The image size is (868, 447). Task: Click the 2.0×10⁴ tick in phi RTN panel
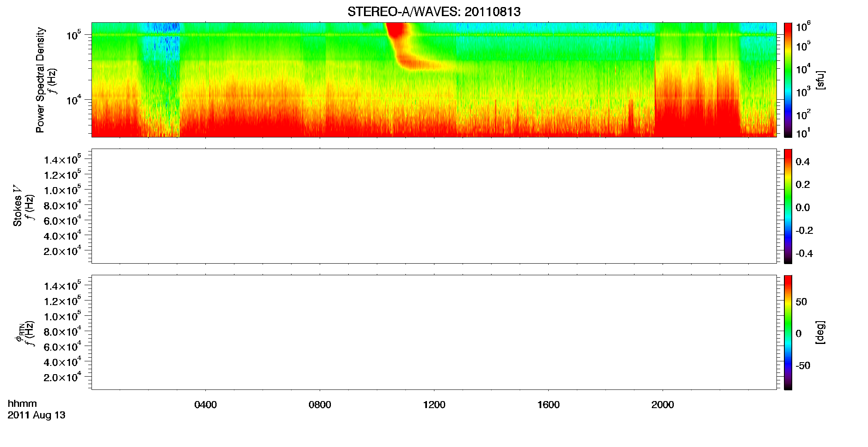[x=63, y=377]
